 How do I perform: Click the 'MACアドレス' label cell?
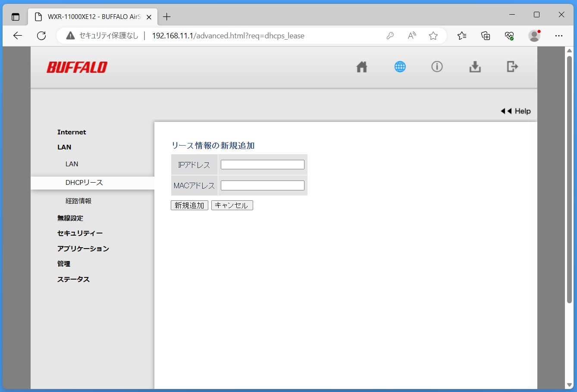[194, 185]
